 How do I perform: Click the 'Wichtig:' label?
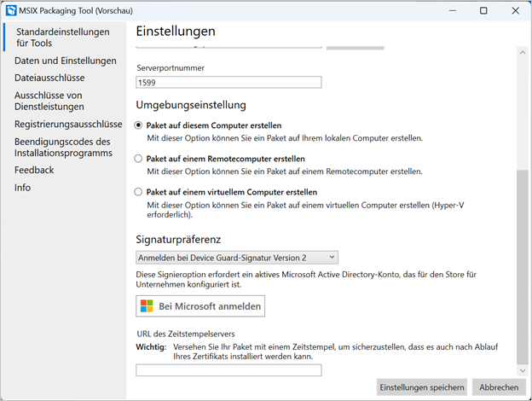pyautogui.click(x=151, y=347)
